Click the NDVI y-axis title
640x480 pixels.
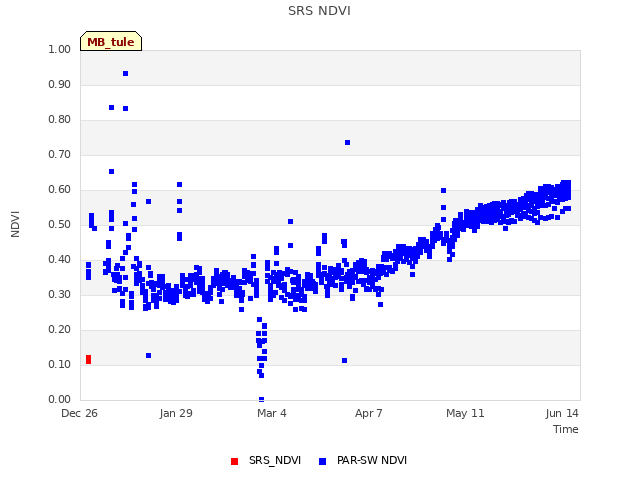(x=15, y=224)
